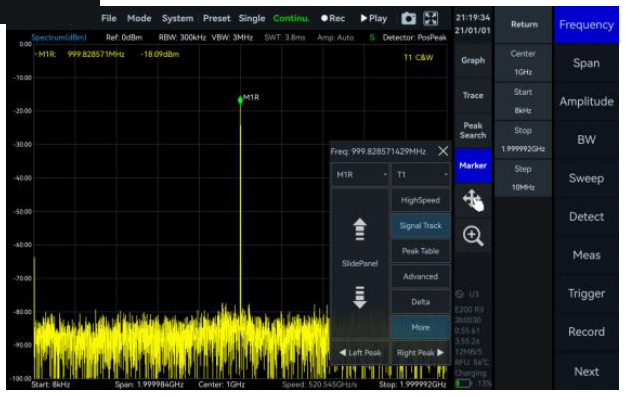This screenshot has width=625, height=396.
Task: Start playback with the Play button
Action: [373, 18]
